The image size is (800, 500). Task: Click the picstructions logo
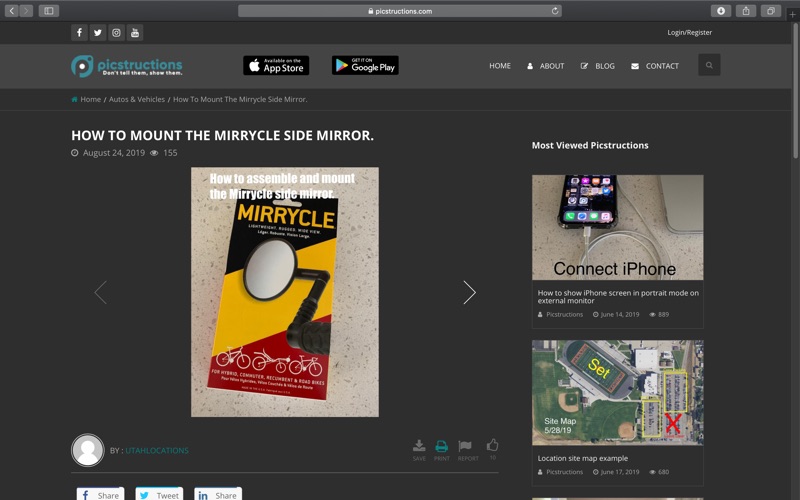127,66
